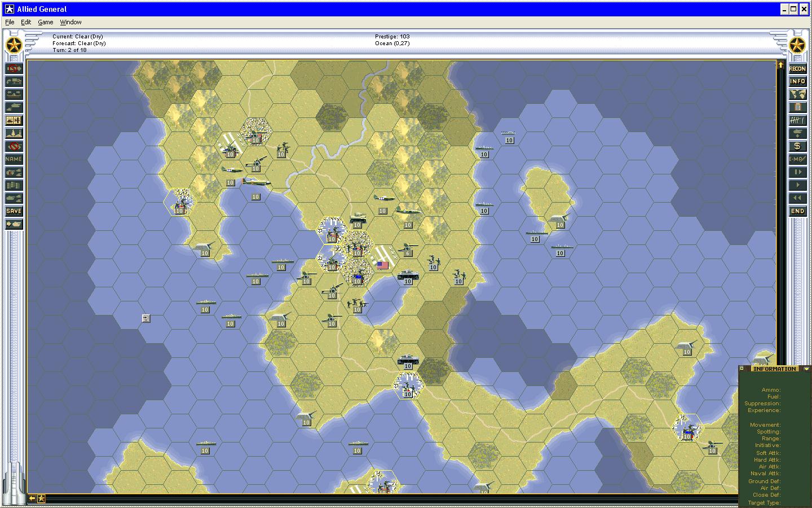Open the Edit menu
Image resolution: width=812 pixels, height=508 pixels.
pos(26,22)
